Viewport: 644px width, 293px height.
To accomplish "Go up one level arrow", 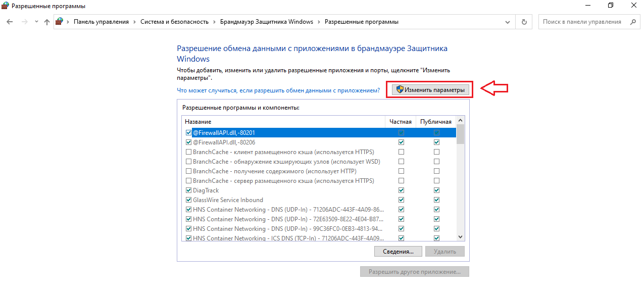I will [47, 22].
